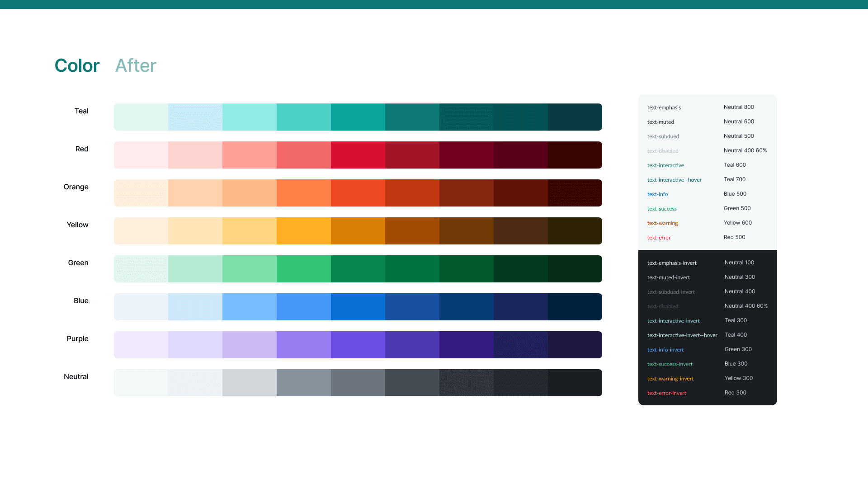
Task: Click the After heading text
Action: (136, 66)
